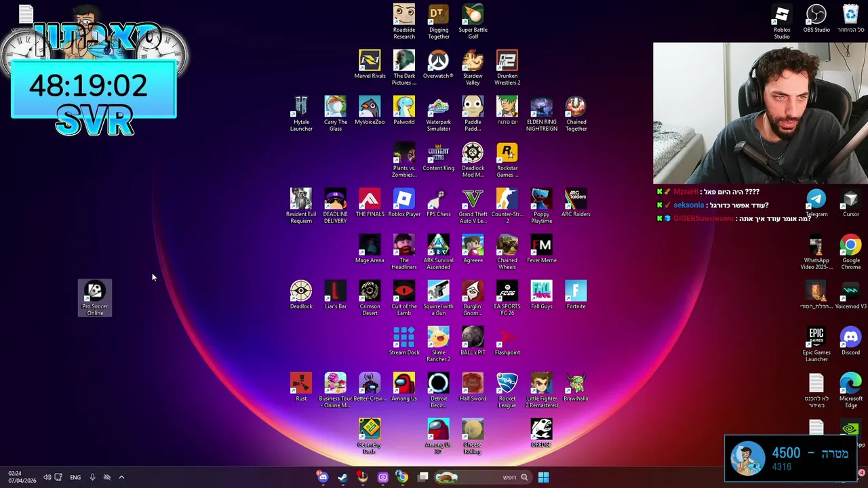Switch the ENG input language indicator
The width and height of the screenshot is (868, 488).
(75, 477)
